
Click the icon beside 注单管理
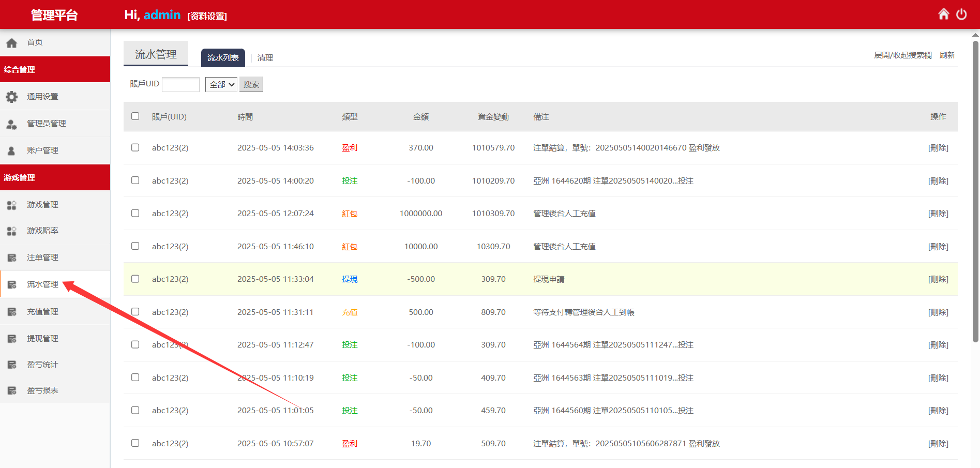11,258
